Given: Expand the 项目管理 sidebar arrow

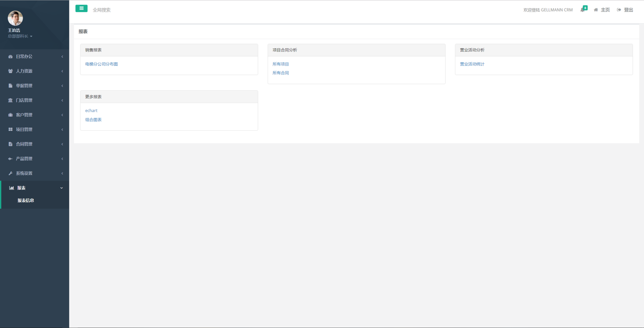Looking at the screenshot, I should (62, 130).
